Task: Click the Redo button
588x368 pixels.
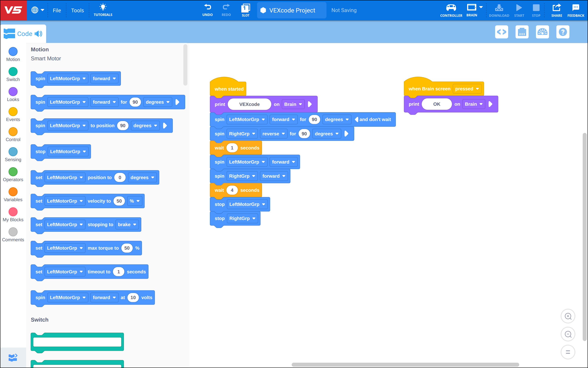Action: pos(226,10)
